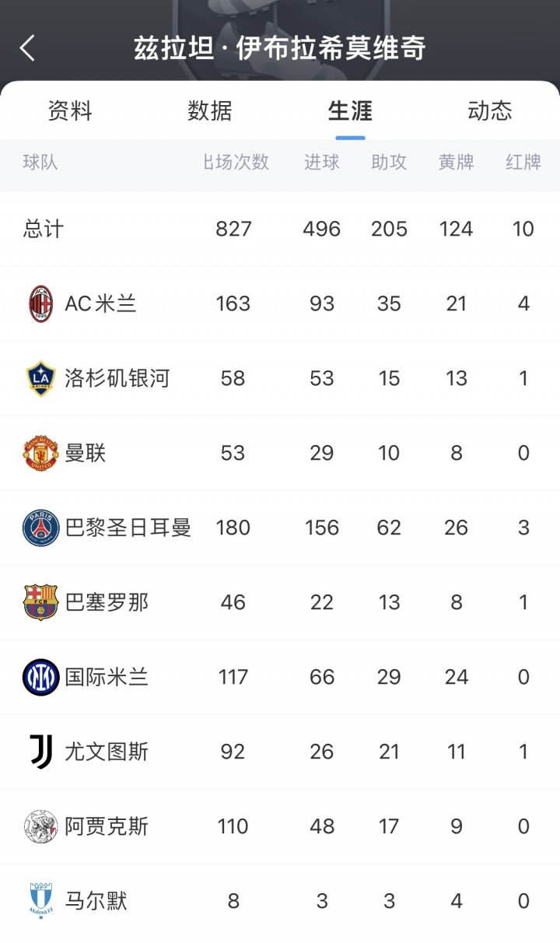Tap the Inter Milan club crest
The width and height of the screenshot is (560, 943).
click(x=40, y=677)
